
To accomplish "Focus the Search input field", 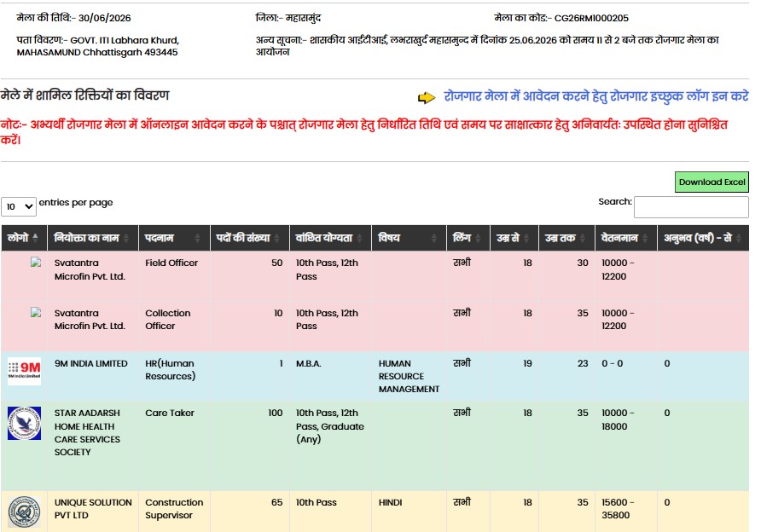I will click(x=691, y=207).
